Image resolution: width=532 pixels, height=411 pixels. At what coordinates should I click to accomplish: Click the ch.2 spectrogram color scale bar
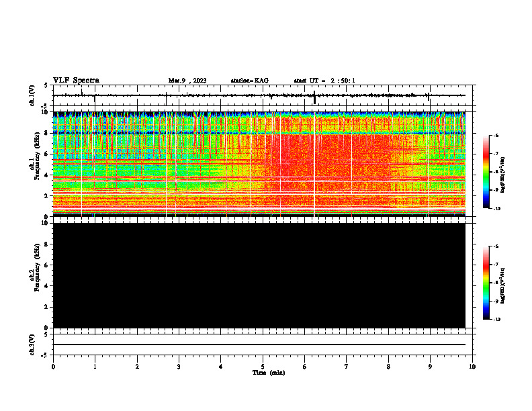click(486, 283)
